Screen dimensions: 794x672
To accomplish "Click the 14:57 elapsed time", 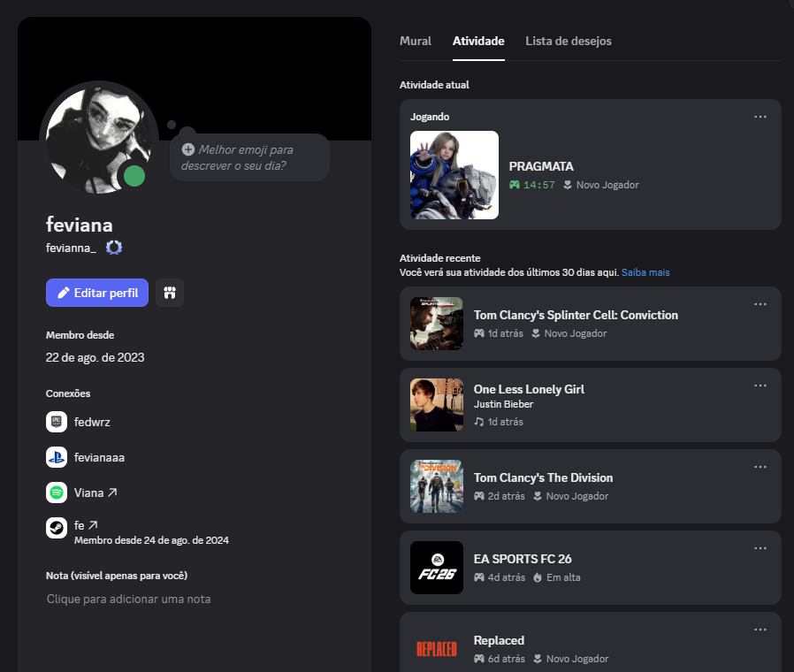I will [x=539, y=185].
